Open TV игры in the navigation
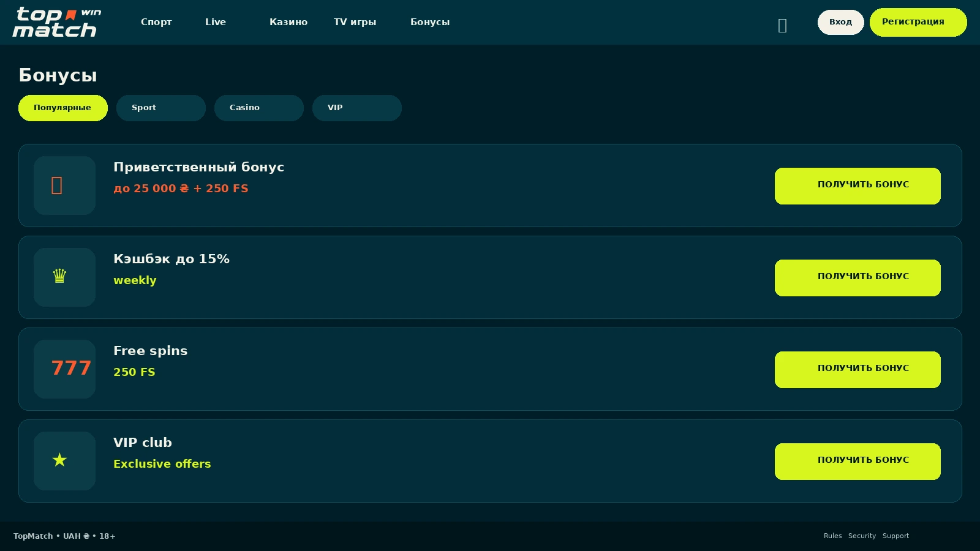The image size is (980, 551). pos(355,22)
